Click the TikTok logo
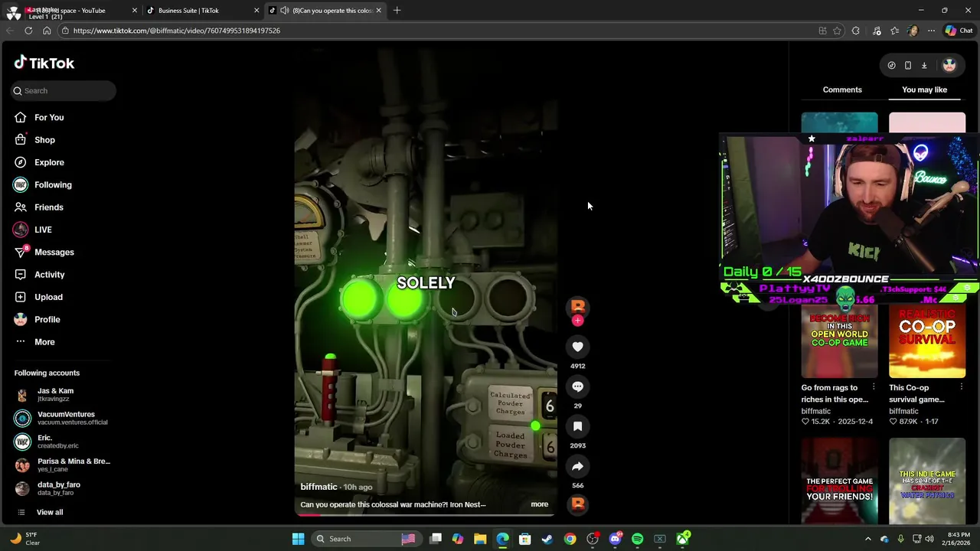This screenshot has height=551, width=980. pos(44,63)
